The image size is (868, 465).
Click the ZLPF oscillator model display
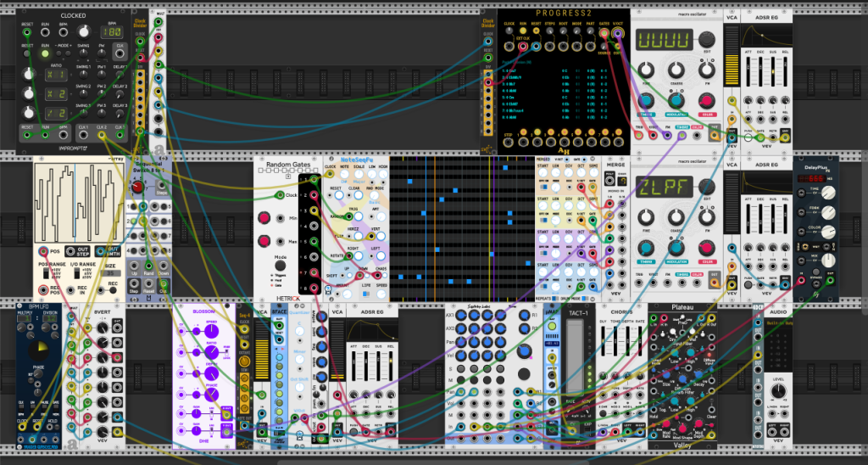(664, 188)
